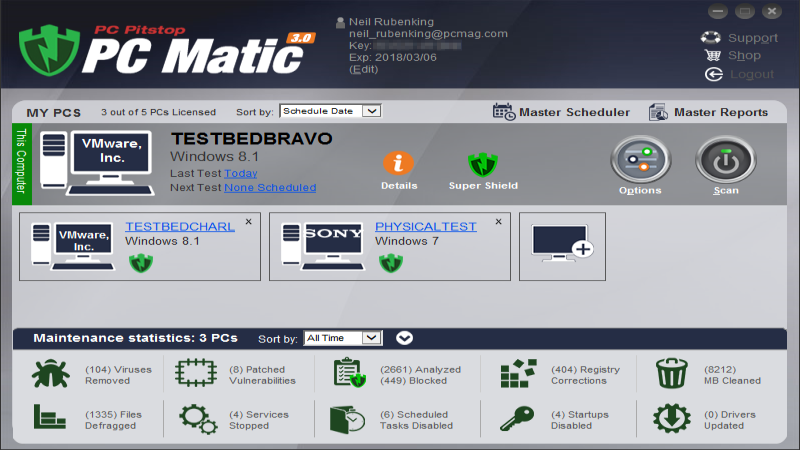Screen dimensions: 800x450
Task: Open Super Shield for TESTBEDBRAVO
Action: (483, 163)
